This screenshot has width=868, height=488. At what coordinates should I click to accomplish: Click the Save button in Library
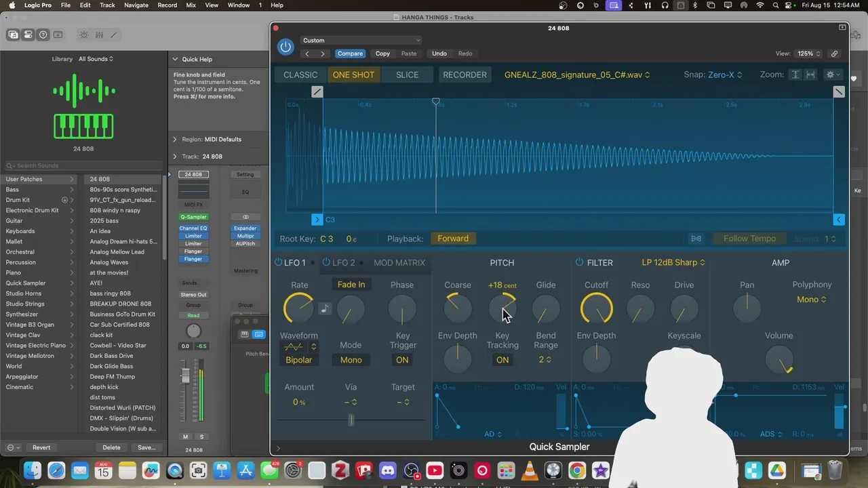(x=146, y=447)
